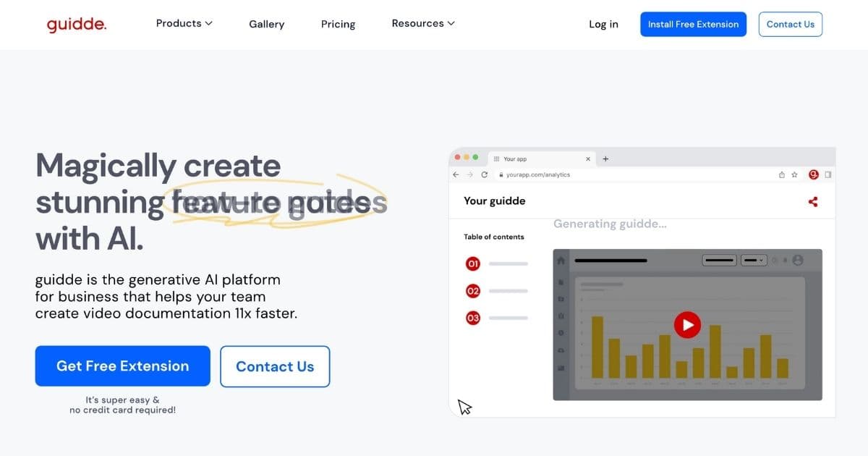Close the Your app browser tab
Image resolution: width=868 pixels, height=456 pixels.
point(588,159)
